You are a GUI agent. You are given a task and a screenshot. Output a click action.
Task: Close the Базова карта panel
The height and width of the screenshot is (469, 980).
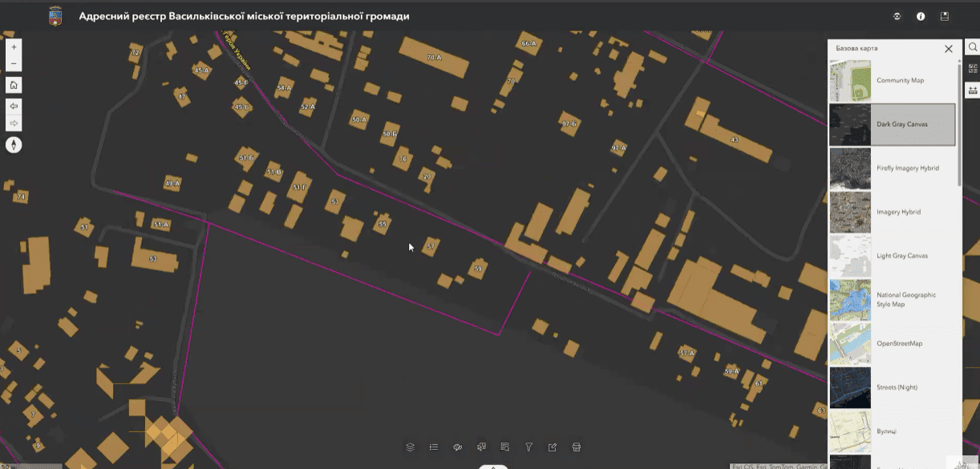[x=949, y=49]
